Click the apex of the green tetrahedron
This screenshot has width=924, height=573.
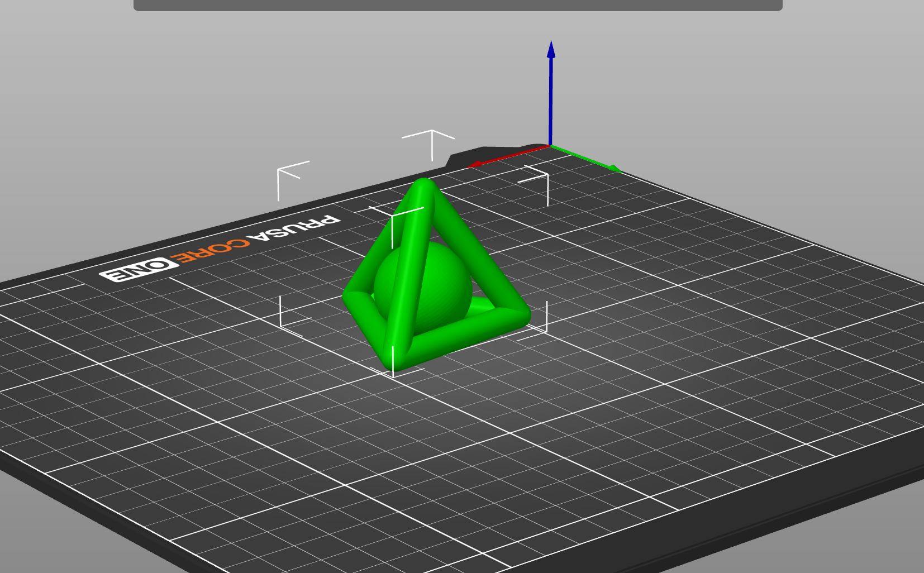coord(423,187)
